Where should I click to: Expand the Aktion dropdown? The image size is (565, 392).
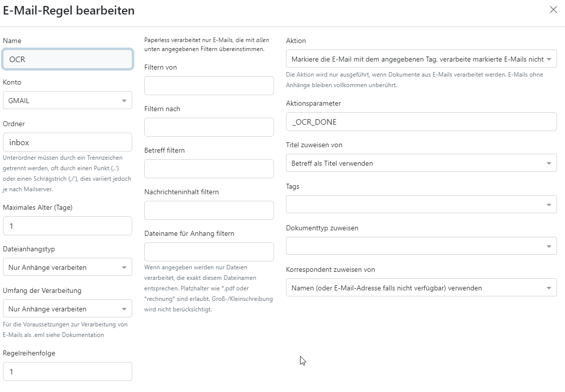click(x=421, y=59)
